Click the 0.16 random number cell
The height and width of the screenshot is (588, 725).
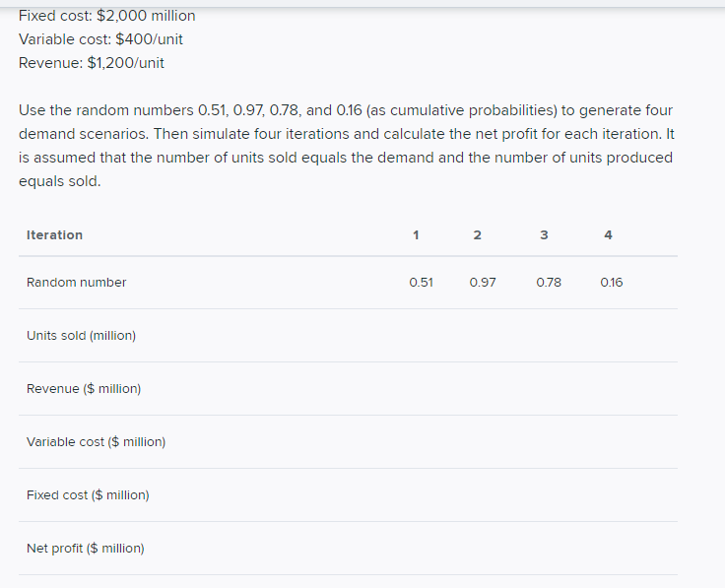point(611,283)
